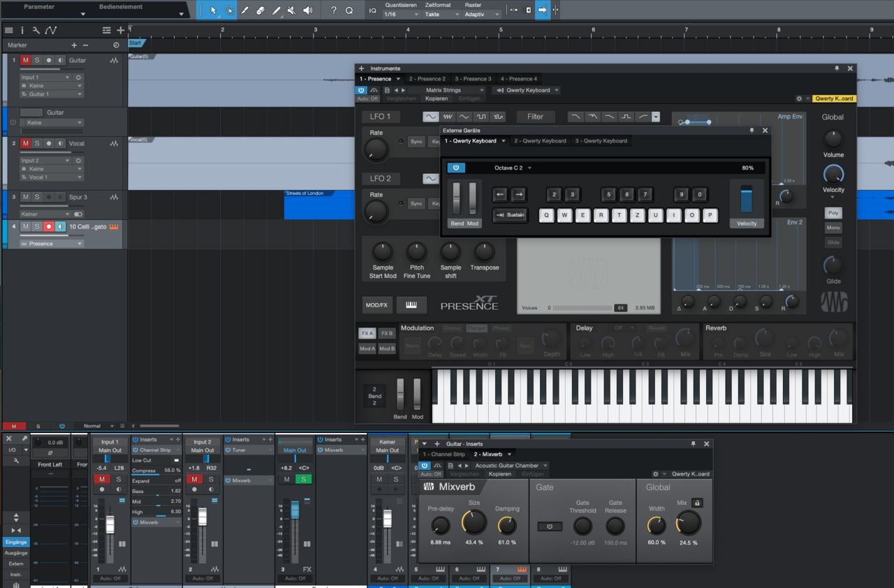Click the MOD/FX button in Presence

pos(377,305)
